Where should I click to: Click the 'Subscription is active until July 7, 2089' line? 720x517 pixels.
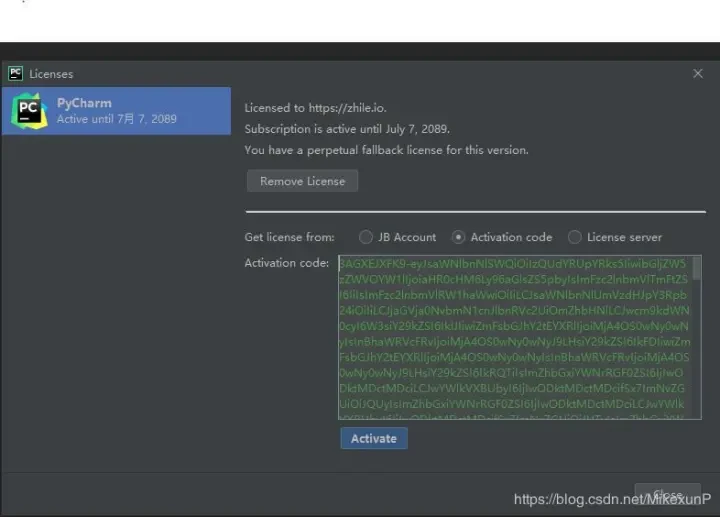pyautogui.click(x=347, y=129)
